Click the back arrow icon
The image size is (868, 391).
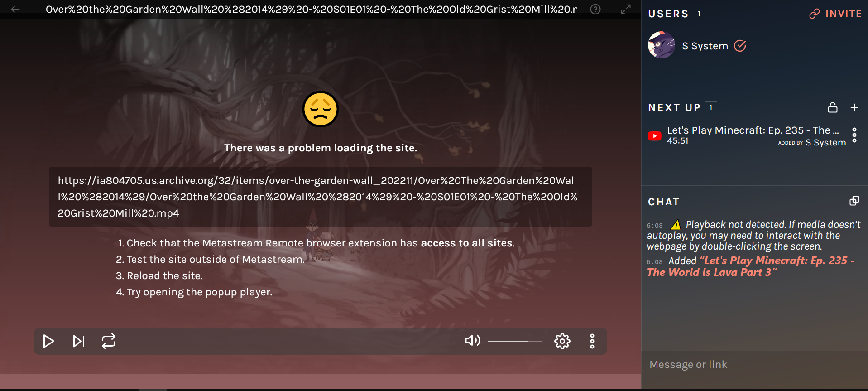(15, 9)
